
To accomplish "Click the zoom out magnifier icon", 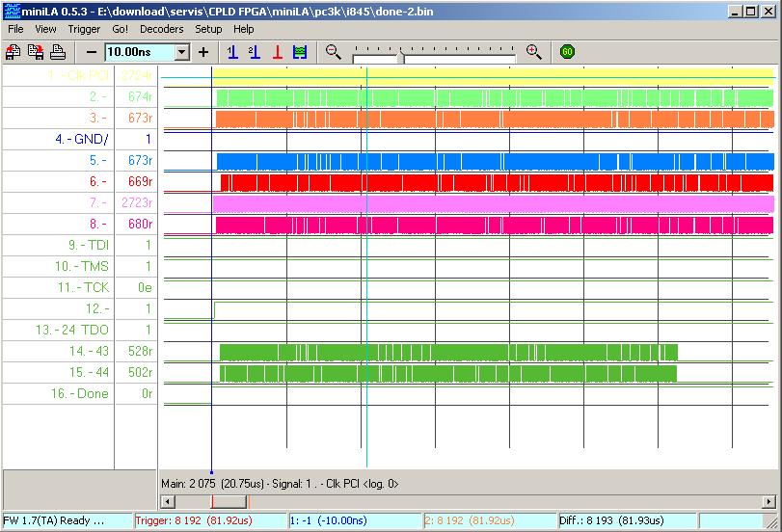I will click(334, 52).
